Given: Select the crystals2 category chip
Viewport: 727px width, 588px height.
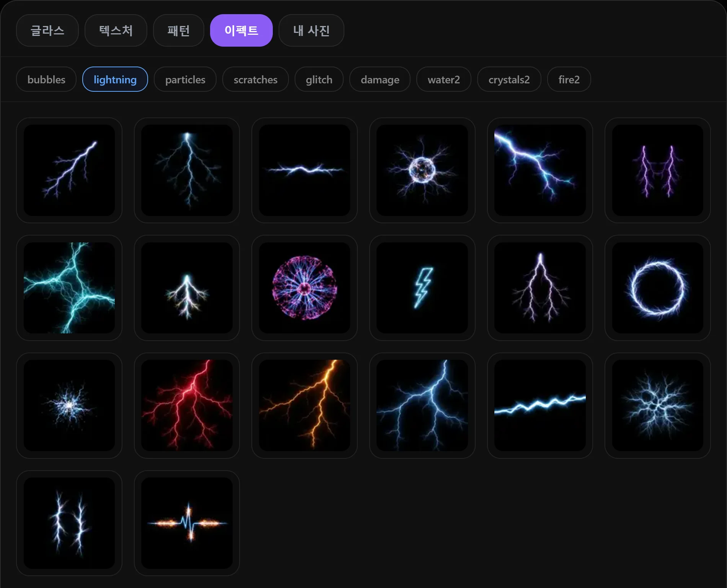Looking at the screenshot, I should click(x=509, y=80).
